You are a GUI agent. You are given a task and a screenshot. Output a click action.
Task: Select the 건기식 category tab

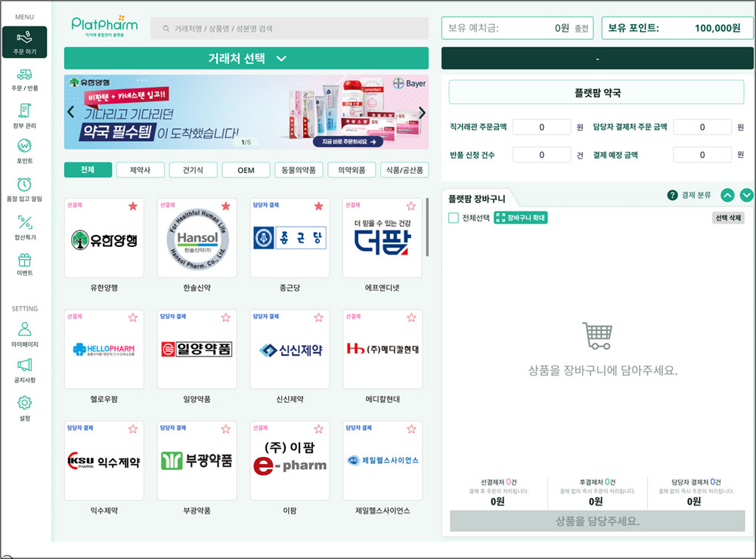[194, 170]
